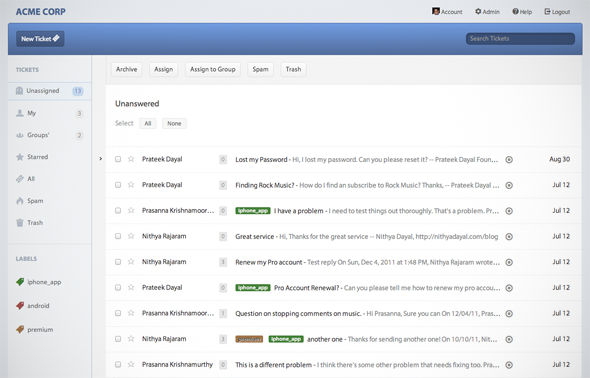Viewport: 590px width, 378px height.
Task: Open Unassigned tickets in sidebar
Action: [49, 91]
